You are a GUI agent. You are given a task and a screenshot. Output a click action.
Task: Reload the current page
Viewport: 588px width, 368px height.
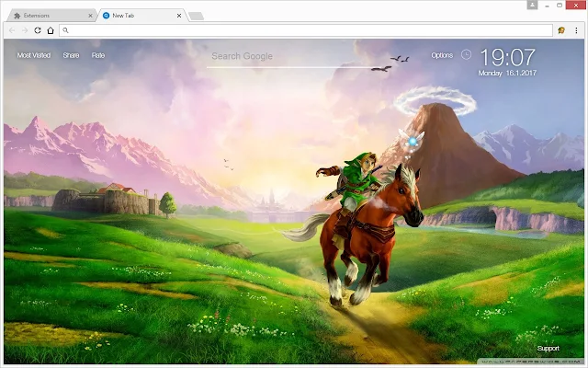(x=38, y=30)
